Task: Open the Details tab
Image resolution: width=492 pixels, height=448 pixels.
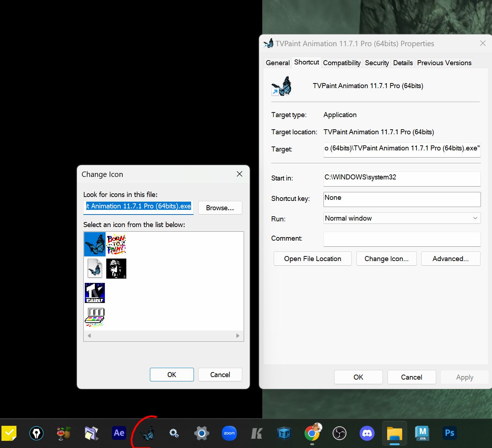Action: pos(403,63)
